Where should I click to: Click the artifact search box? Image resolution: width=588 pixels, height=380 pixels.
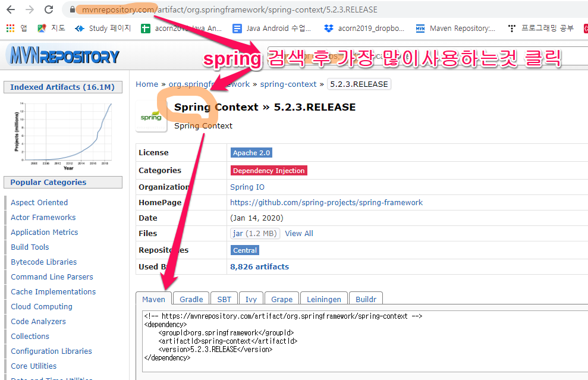click(x=427, y=56)
